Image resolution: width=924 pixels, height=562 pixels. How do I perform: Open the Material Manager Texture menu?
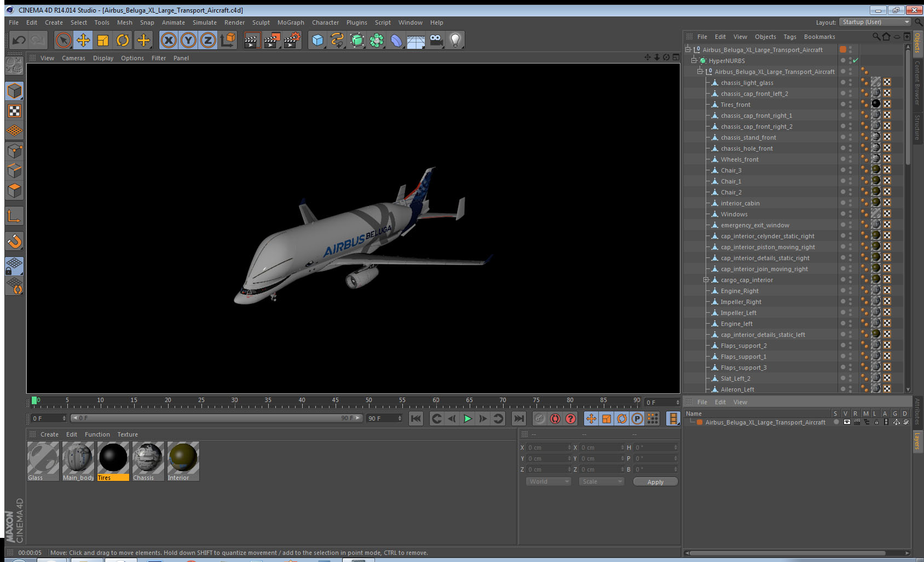pyautogui.click(x=128, y=434)
